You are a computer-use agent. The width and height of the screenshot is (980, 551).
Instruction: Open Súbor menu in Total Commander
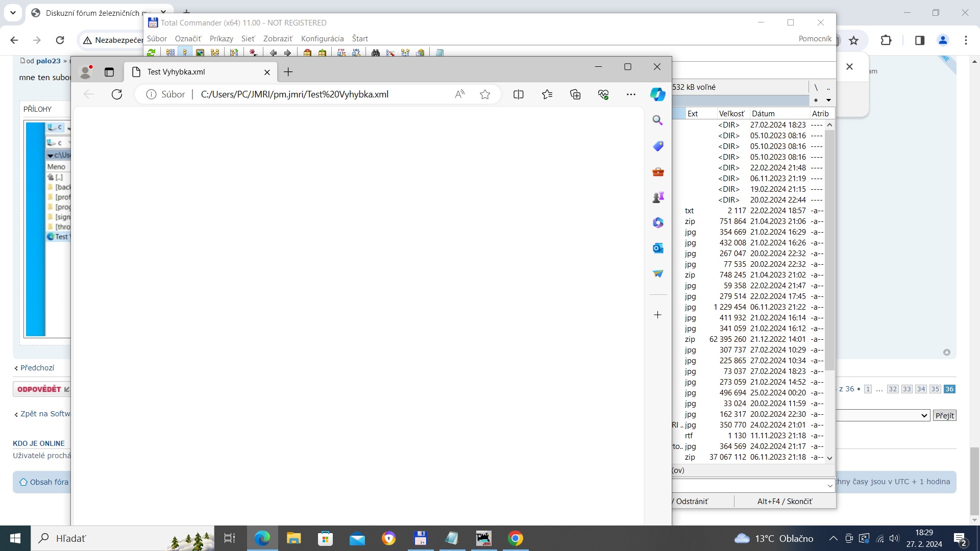[157, 39]
